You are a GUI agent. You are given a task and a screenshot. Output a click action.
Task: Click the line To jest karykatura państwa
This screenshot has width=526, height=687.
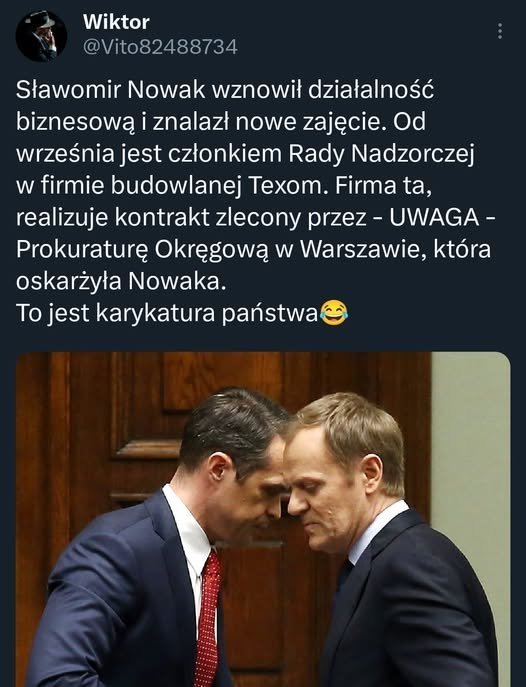(166, 314)
